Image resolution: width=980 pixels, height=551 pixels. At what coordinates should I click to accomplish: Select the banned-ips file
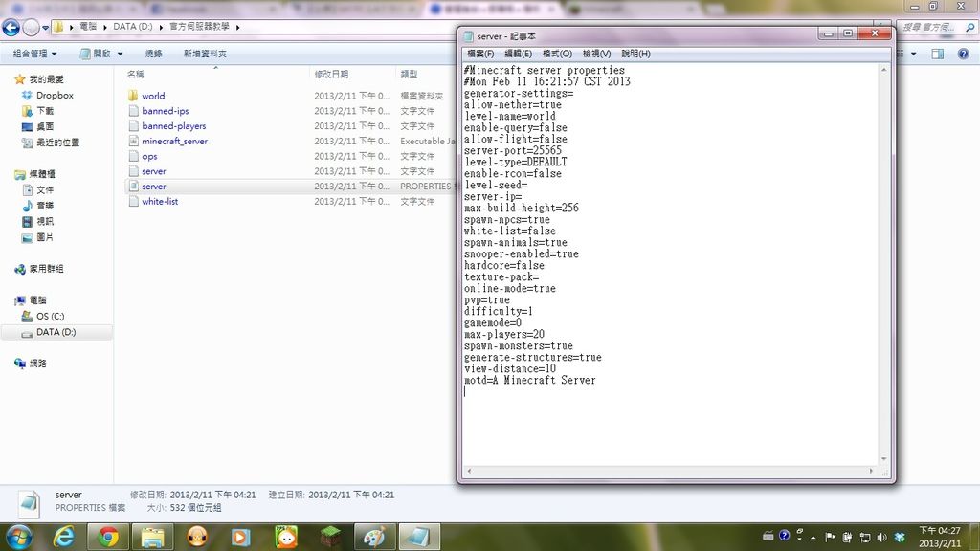point(165,111)
